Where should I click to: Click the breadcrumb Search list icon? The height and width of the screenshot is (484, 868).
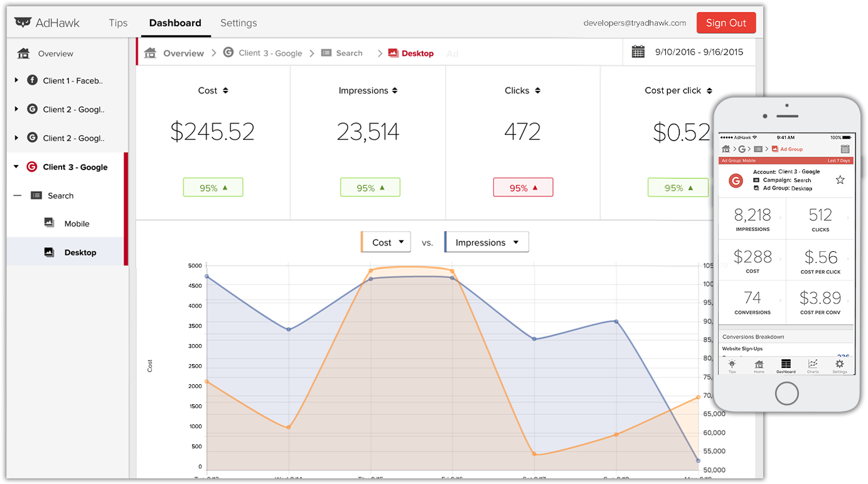[x=326, y=53]
